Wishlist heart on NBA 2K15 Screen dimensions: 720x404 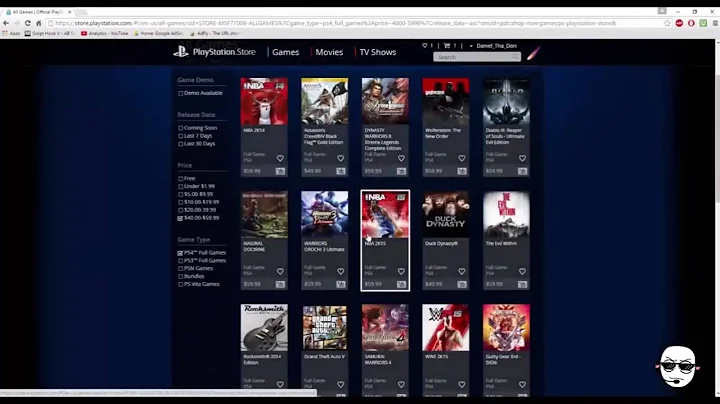tap(401, 272)
